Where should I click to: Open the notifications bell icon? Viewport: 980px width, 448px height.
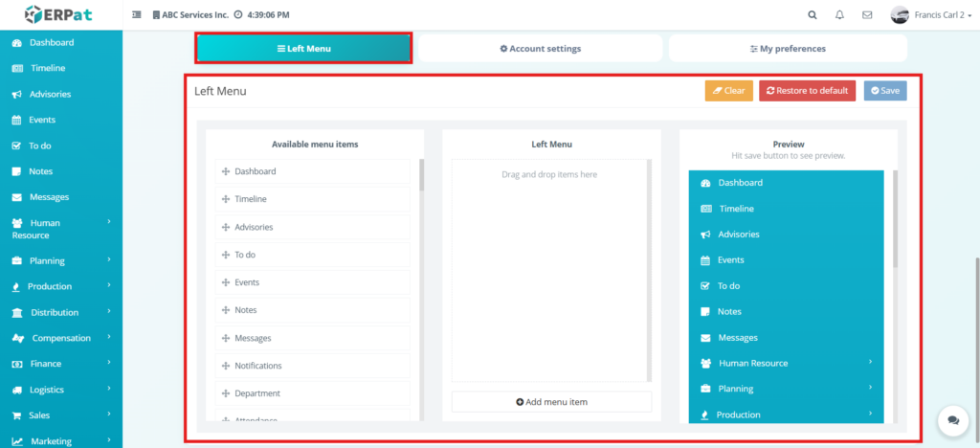coord(839,15)
